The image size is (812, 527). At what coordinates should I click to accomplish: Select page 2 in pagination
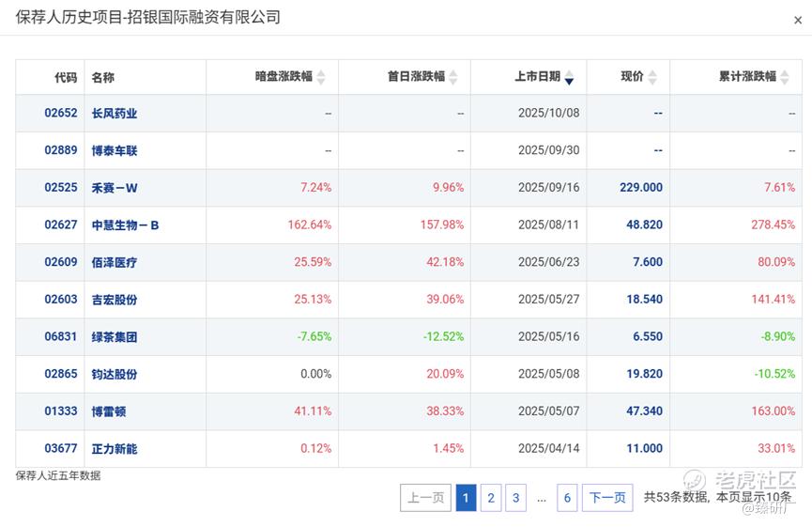pos(491,498)
